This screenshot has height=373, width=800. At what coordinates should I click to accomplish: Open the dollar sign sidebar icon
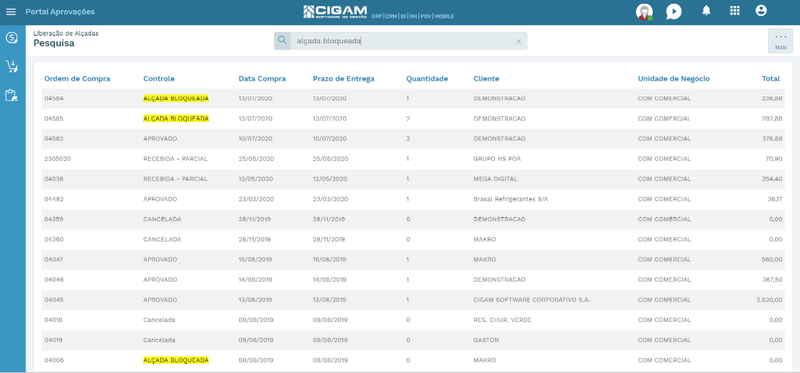pyautogui.click(x=11, y=38)
